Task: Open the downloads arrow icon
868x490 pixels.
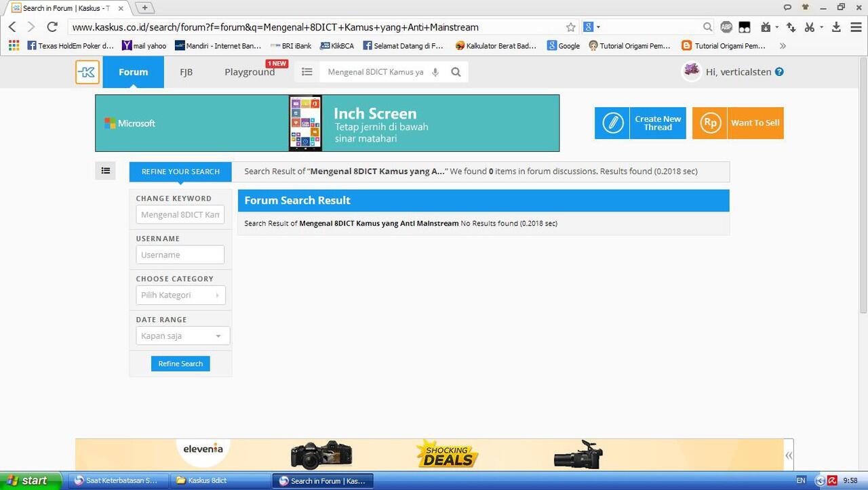Action: (x=836, y=27)
